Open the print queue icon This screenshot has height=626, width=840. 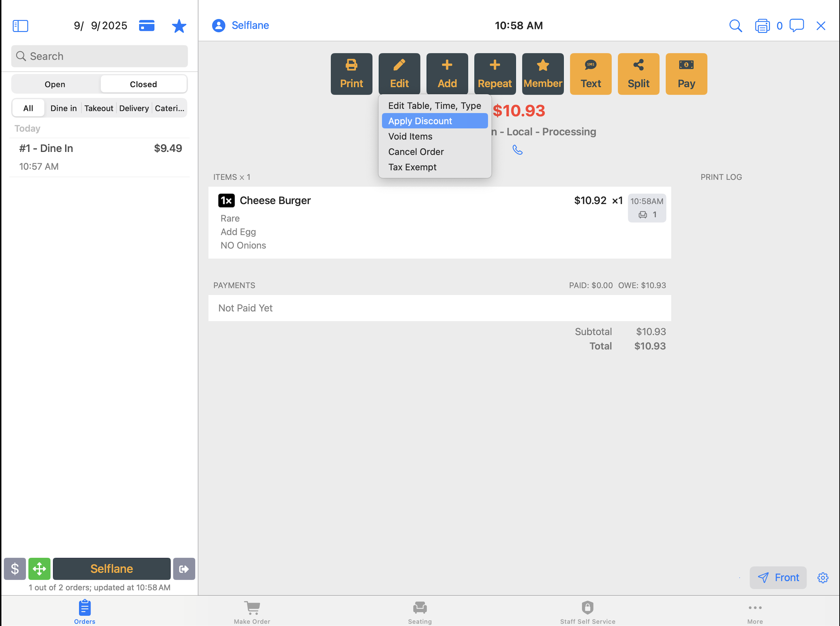pos(762,26)
